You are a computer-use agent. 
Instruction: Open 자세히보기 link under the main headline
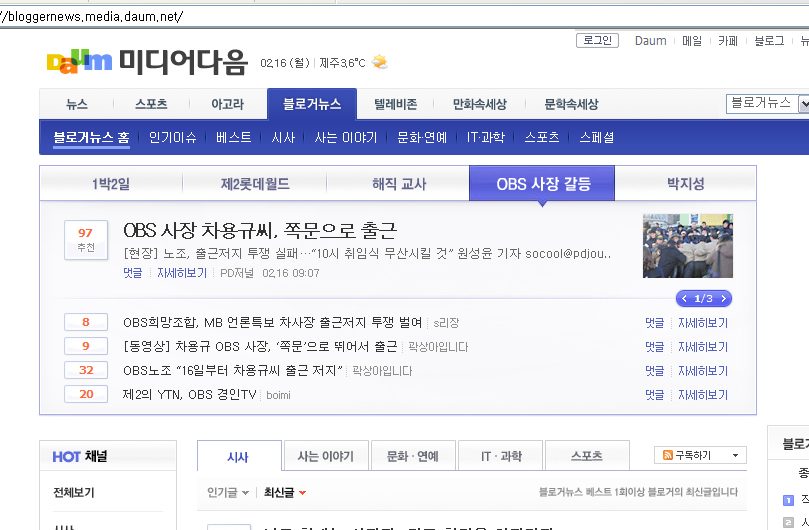click(x=182, y=273)
